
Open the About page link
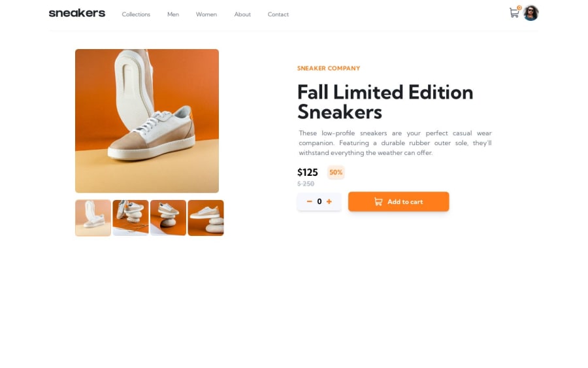(242, 14)
